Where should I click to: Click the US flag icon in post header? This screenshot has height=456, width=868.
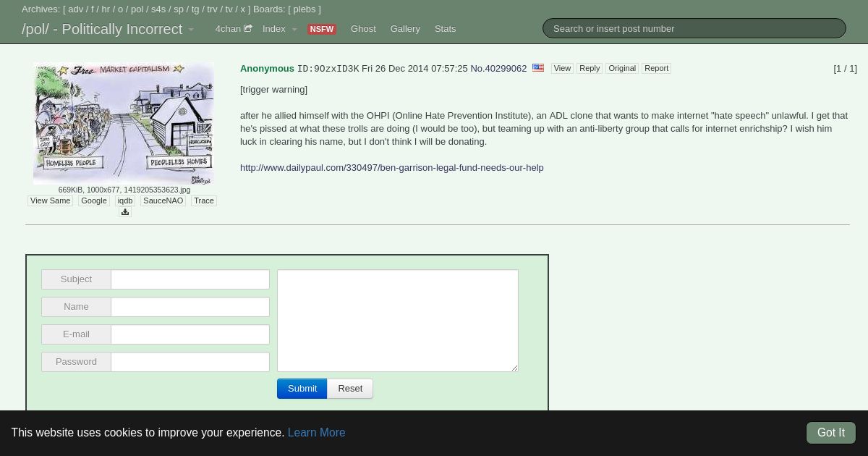pos(538,68)
